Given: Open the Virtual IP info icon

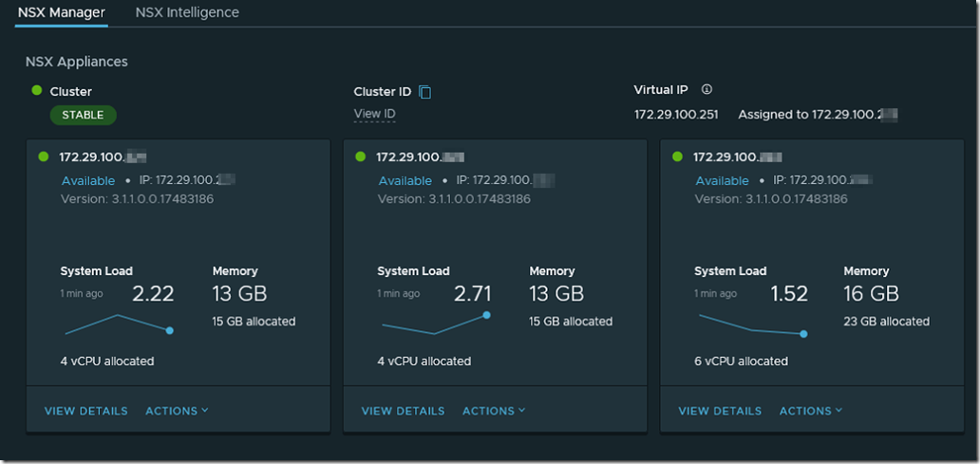Looking at the screenshot, I should click(707, 89).
